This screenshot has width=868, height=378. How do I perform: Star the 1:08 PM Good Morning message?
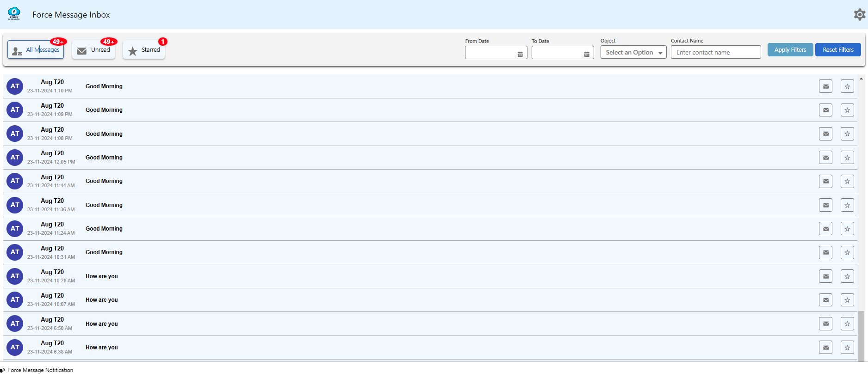(847, 134)
